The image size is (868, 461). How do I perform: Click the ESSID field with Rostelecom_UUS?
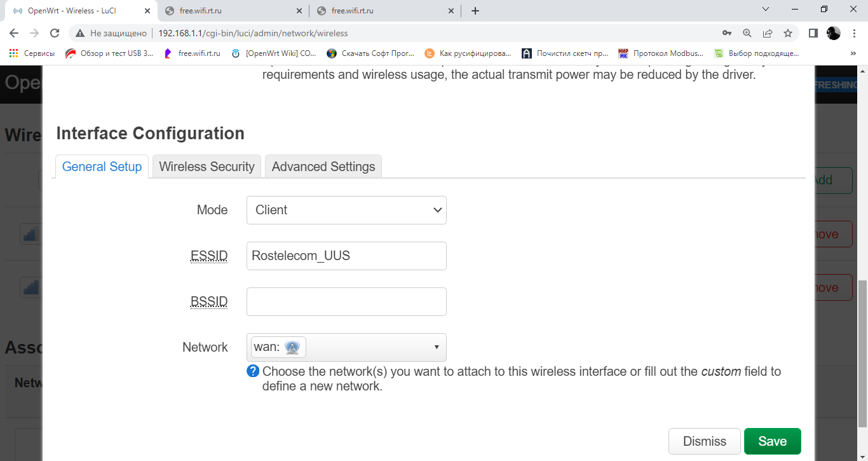click(346, 256)
